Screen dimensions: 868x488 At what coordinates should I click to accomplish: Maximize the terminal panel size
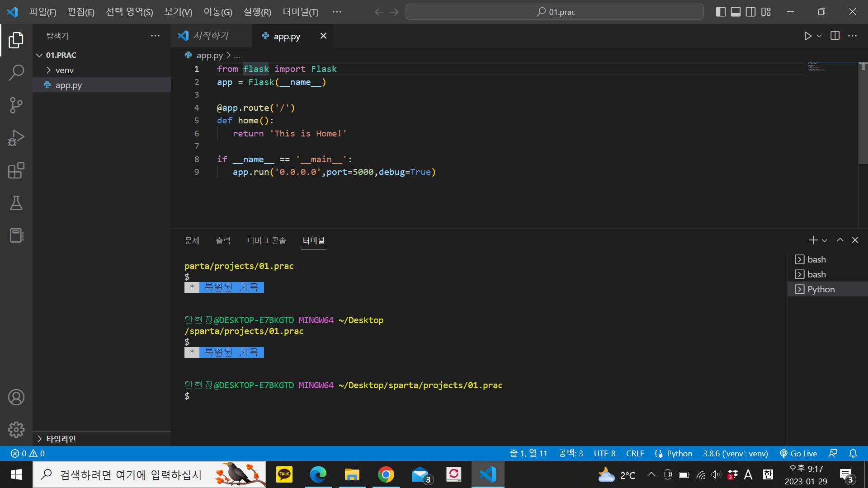tap(840, 240)
